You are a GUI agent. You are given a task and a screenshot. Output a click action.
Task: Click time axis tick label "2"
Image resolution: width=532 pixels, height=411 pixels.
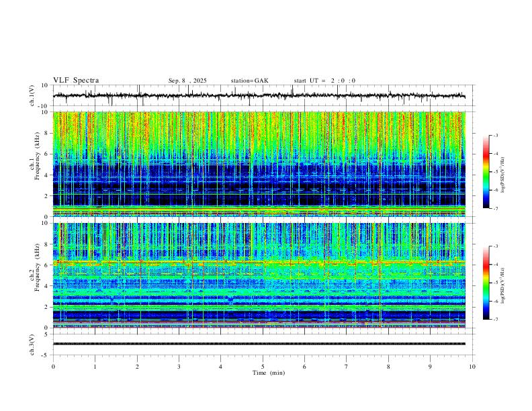tap(137, 367)
